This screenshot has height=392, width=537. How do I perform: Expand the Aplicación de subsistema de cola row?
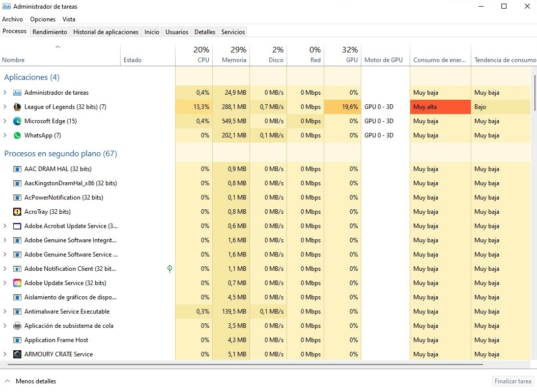pyautogui.click(x=5, y=326)
